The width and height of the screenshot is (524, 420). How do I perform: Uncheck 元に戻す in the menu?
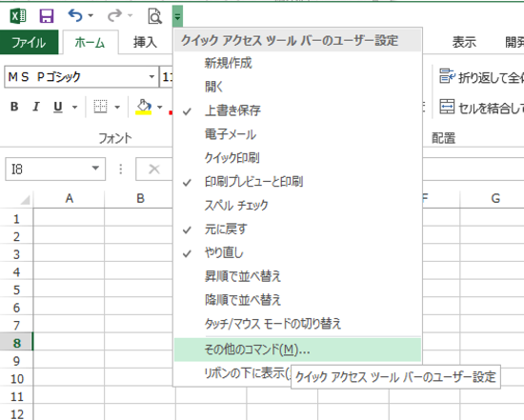click(297, 230)
